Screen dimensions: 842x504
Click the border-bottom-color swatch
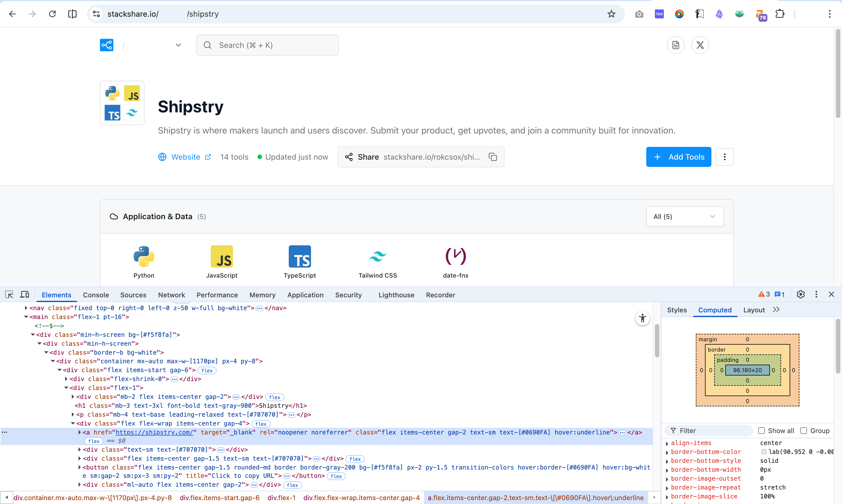[x=764, y=452]
